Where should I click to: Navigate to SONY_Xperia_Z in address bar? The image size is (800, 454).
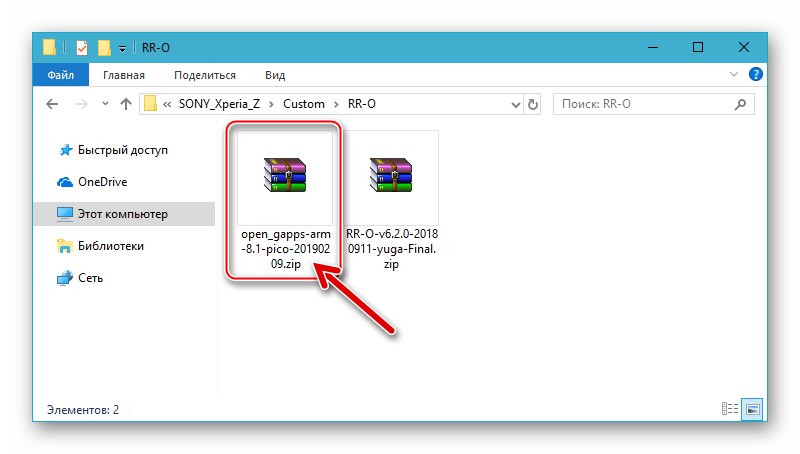pos(219,104)
